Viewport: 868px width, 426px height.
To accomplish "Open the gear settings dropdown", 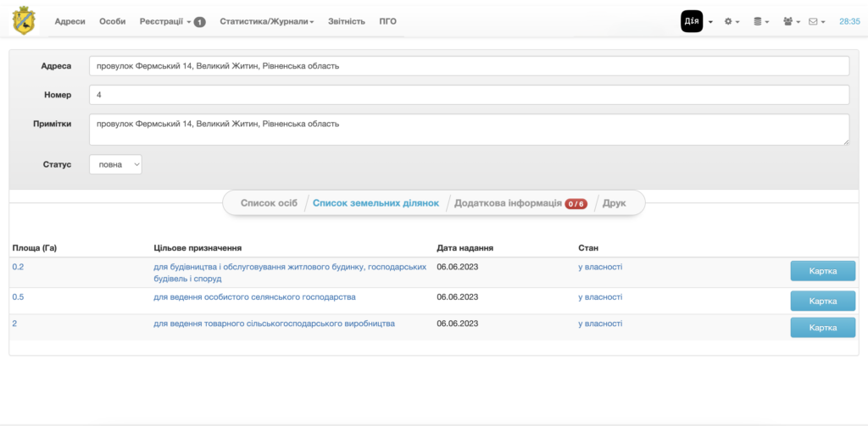I will click(732, 21).
